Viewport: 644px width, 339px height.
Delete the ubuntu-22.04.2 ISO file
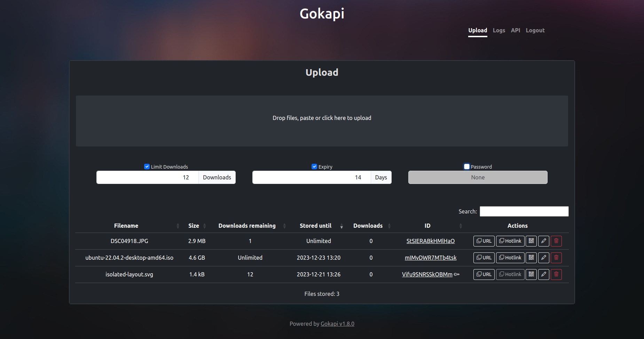click(556, 258)
